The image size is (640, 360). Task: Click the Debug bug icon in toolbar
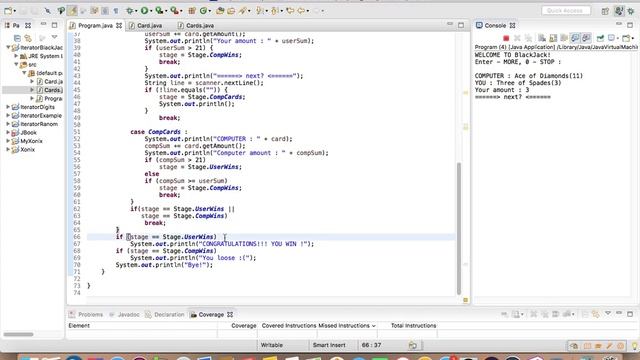[x=130, y=11]
